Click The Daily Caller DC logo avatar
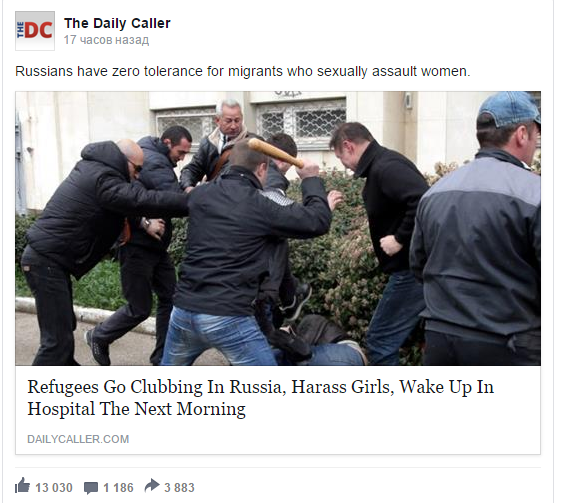Viewport: 562px width, 503px height. click(x=35, y=31)
